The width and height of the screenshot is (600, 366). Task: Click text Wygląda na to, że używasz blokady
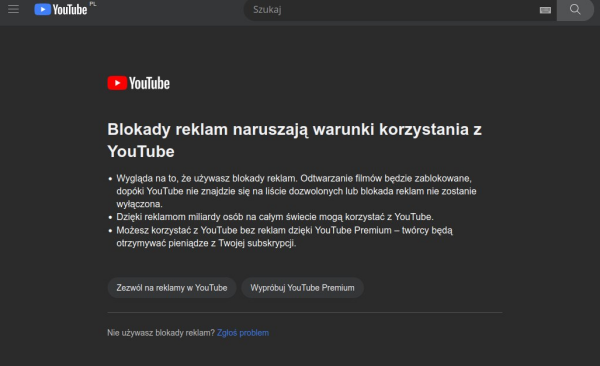click(x=296, y=191)
